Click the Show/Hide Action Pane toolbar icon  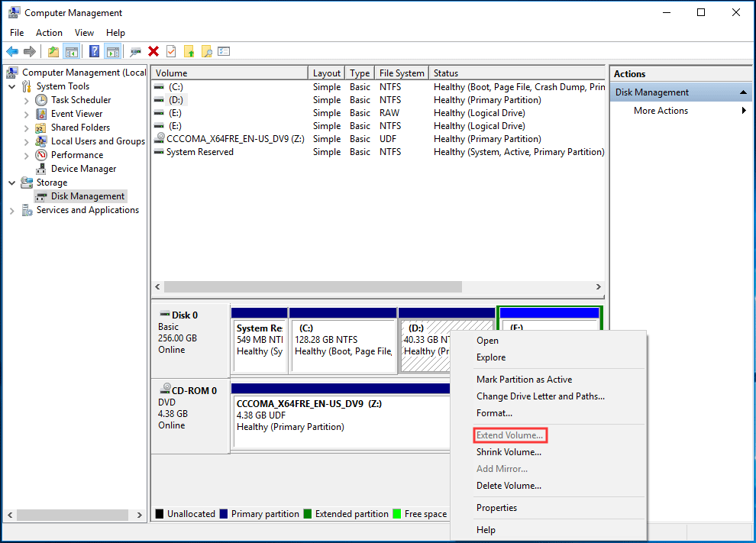112,51
